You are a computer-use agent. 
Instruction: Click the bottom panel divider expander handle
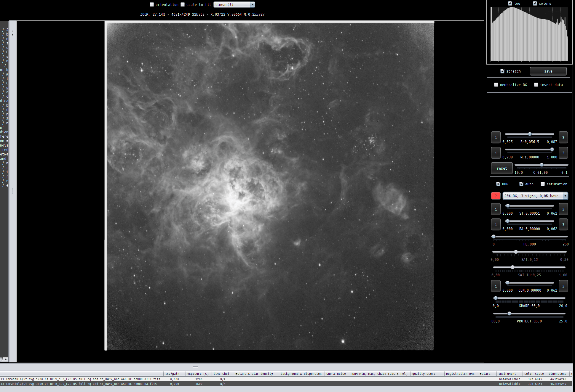[x=195, y=367]
